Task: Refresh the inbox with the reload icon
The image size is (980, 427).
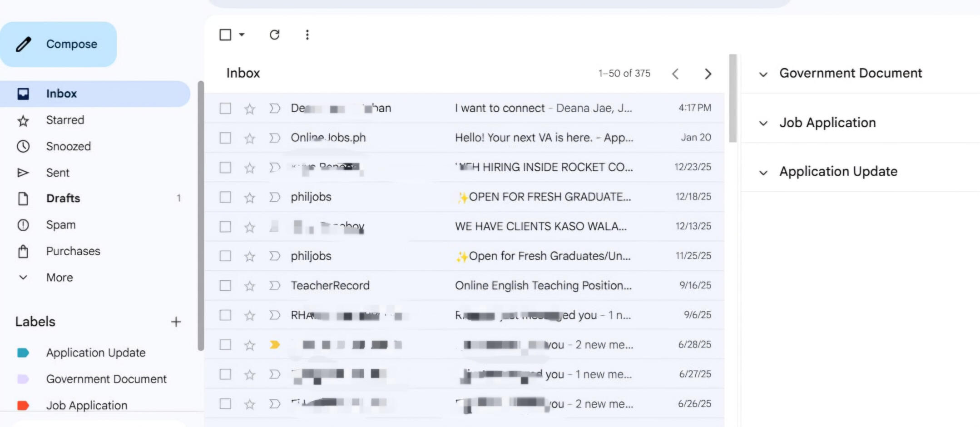Action: [x=274, y=35]
